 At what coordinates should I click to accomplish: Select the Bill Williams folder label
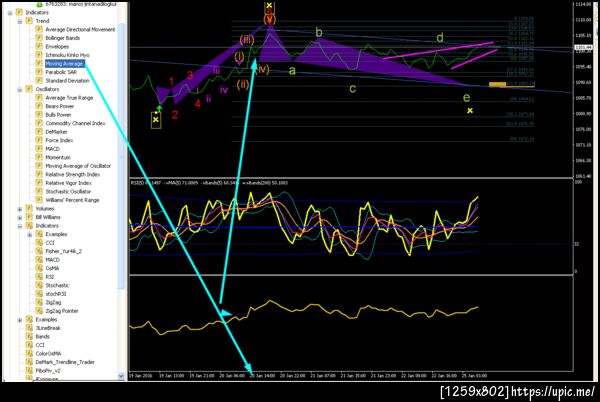(48, 217)
